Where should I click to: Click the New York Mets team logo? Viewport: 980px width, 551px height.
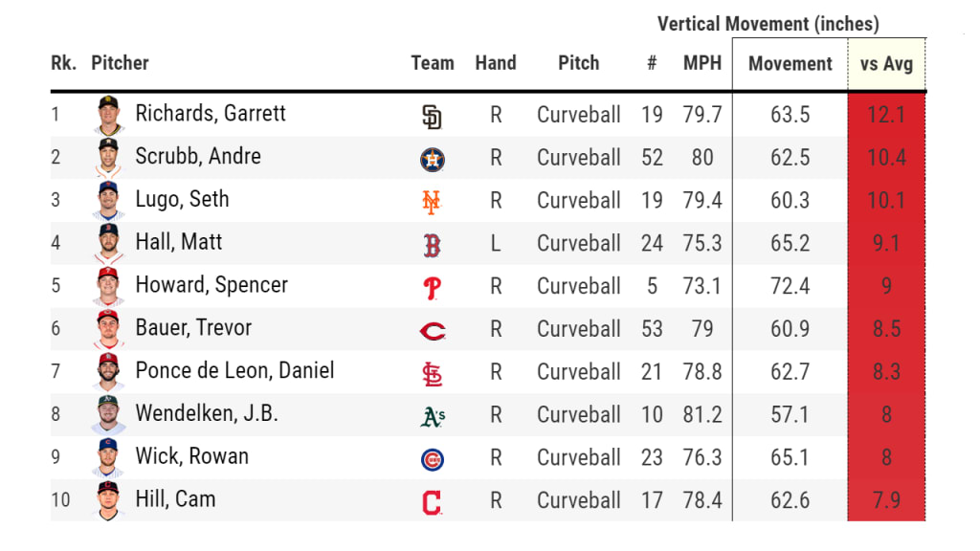click(432, 202)
